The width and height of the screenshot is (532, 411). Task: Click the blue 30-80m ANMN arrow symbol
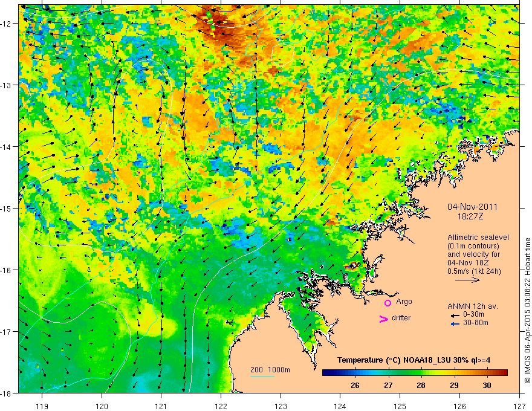(x=455, y=324)
